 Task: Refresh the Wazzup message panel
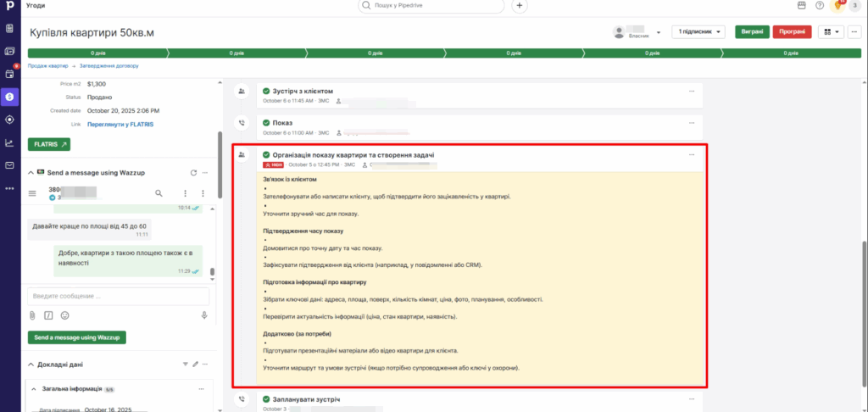[x=193, y=172]
